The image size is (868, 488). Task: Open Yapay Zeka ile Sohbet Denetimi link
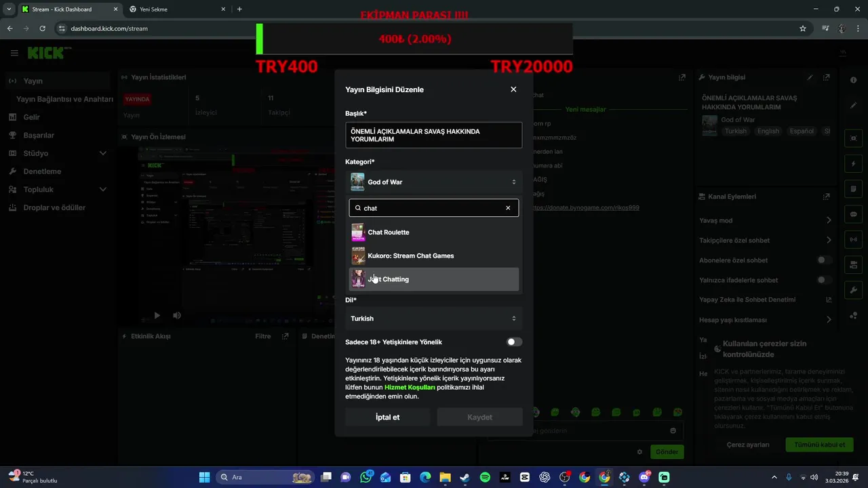[766, 300]
